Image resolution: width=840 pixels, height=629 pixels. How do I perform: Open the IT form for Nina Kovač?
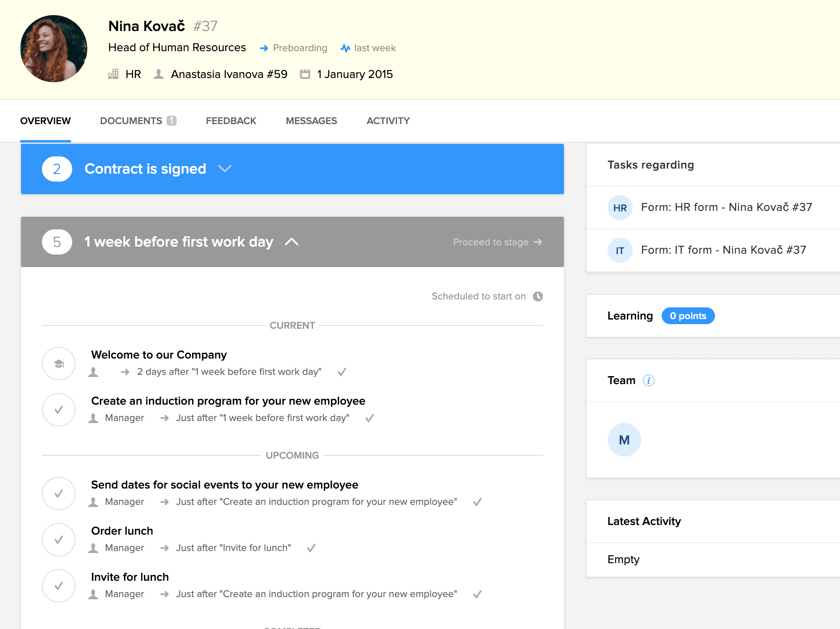pos(723,250)
